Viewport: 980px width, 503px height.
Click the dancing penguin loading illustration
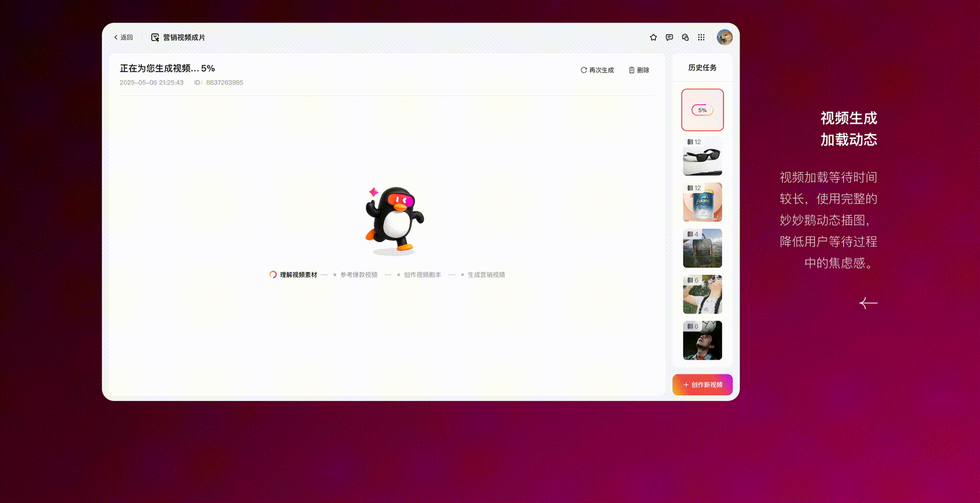[x=394, y=221]
